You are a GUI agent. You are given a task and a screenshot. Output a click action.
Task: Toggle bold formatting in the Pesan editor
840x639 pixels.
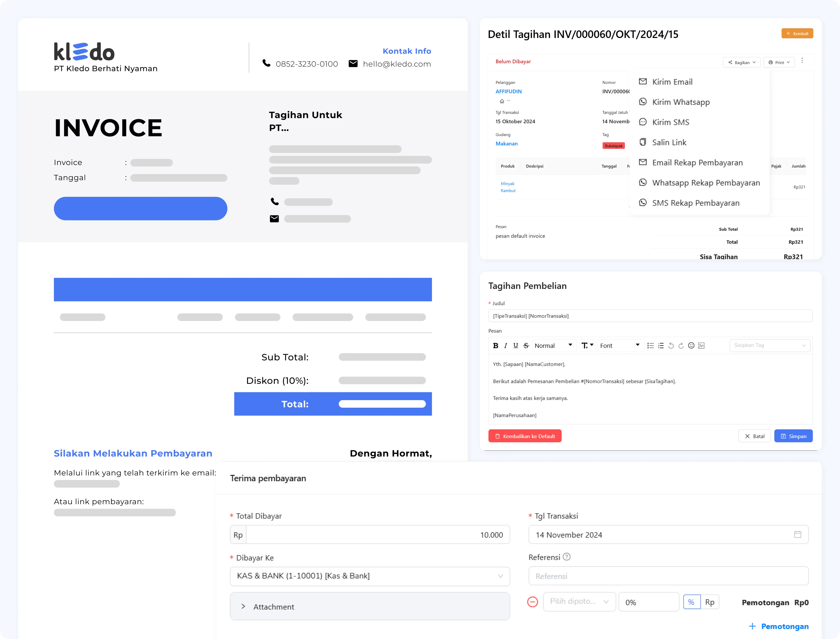[x=495, y=345]
